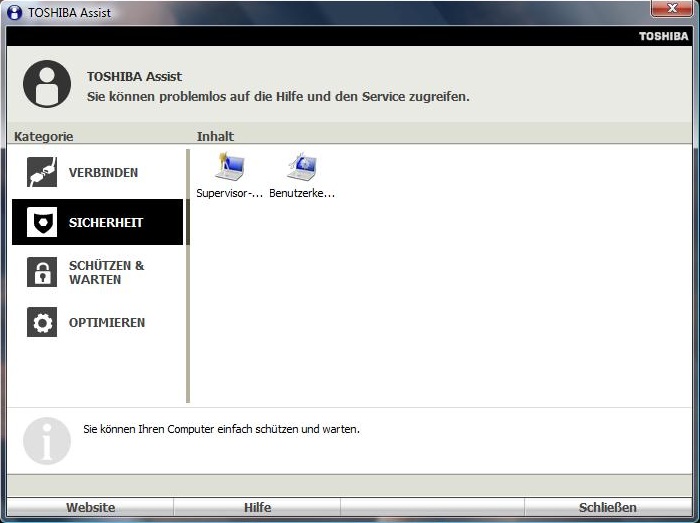Select the SICHERHEIT category label

click(x=106, y=222)
